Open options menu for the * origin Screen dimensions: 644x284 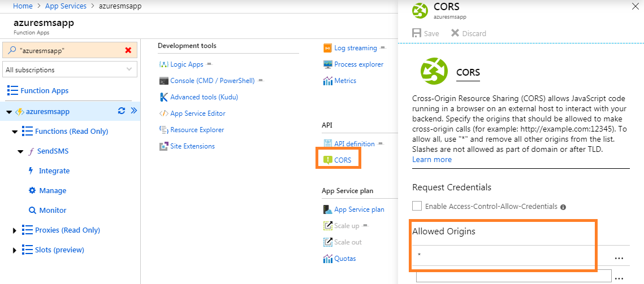619,258
